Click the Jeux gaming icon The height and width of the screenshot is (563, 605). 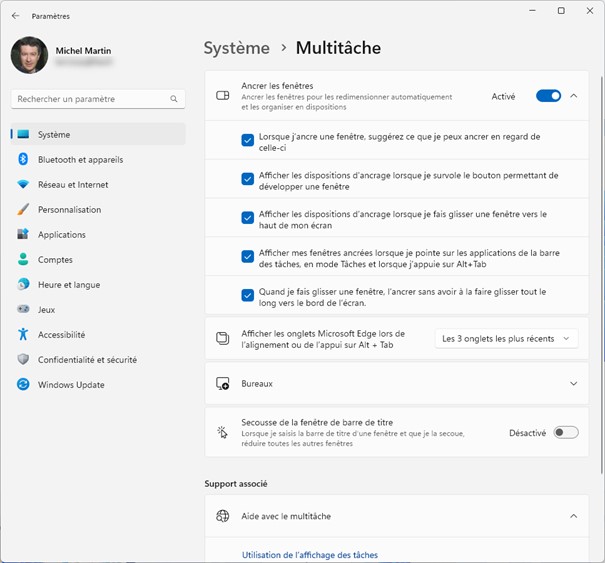click(23, 310)
